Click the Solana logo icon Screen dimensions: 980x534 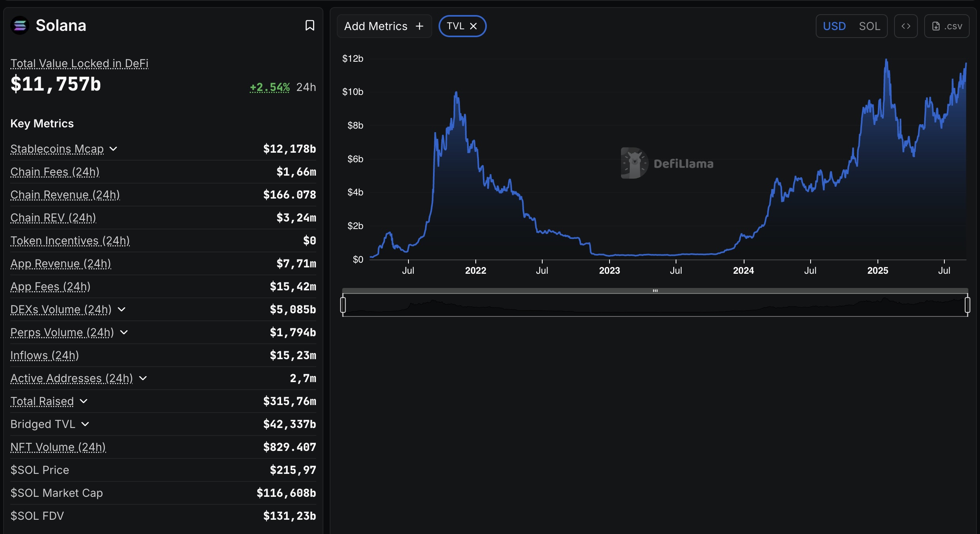(20, 26)
